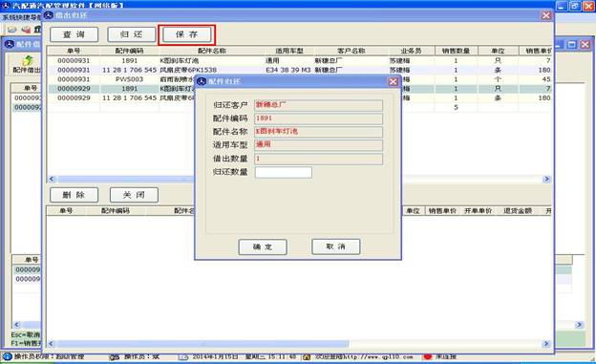The height and width of the screenshot is (364, 596).
Task: Click the red second toolbar icon in main window
Action: tap(26, 30)
